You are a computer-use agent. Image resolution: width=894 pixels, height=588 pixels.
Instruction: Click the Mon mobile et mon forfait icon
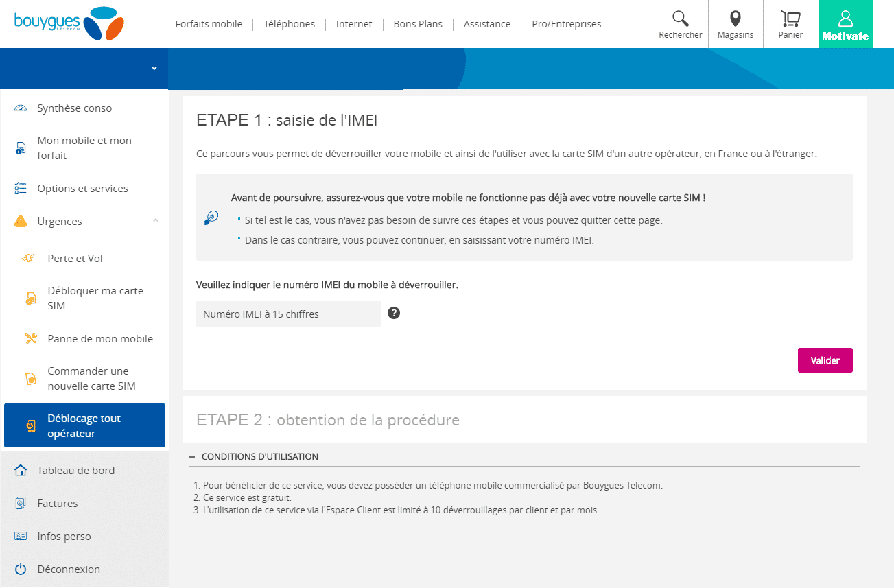tap(21, 148)
